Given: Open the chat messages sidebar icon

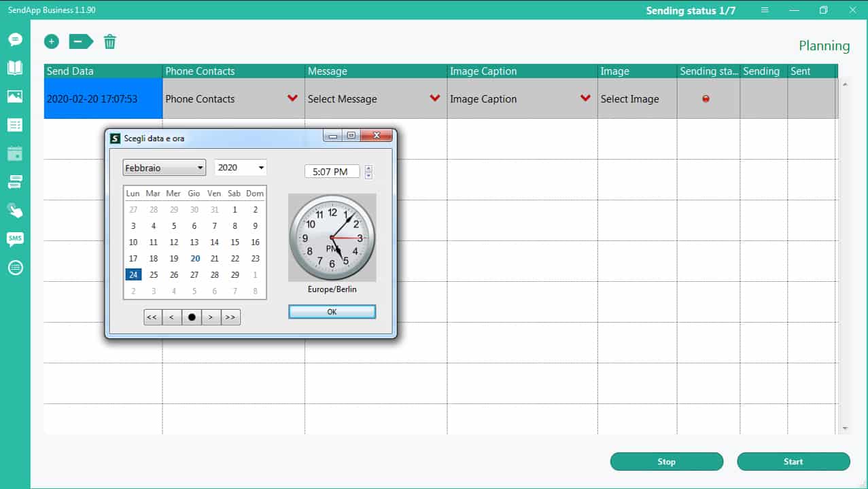Looking at the screenshot, I should pyautogui.click(x=15, y=39).
